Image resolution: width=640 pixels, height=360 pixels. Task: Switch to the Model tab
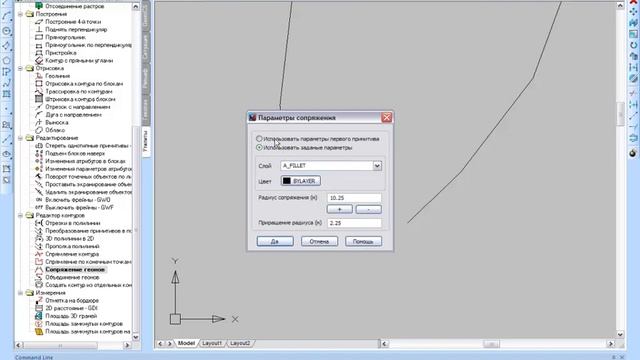tap(186, 343)
